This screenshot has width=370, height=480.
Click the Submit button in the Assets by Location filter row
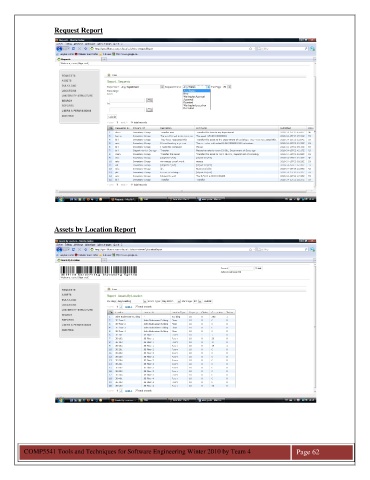208,301
